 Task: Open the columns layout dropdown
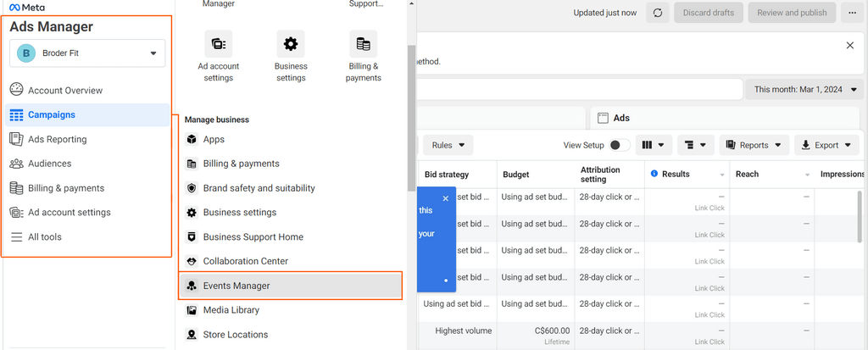pos(654,145)
